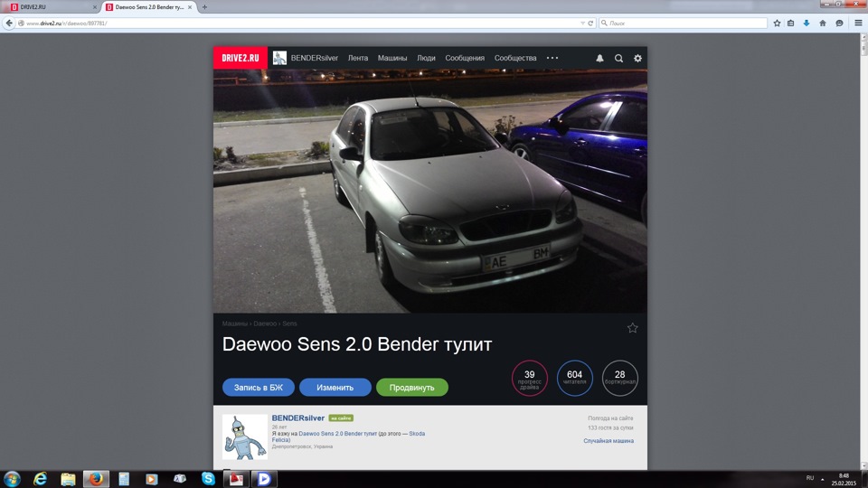Click the Машины breadcrumb link

click(235, 324)
